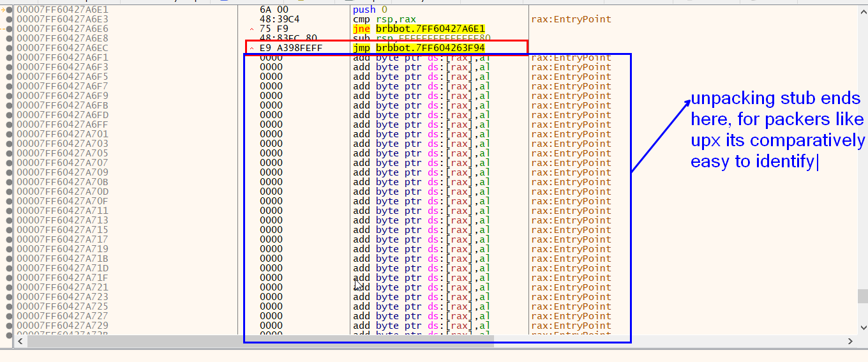
Task: Click the opcode bytes 6A 00
Action: [274, 10]
